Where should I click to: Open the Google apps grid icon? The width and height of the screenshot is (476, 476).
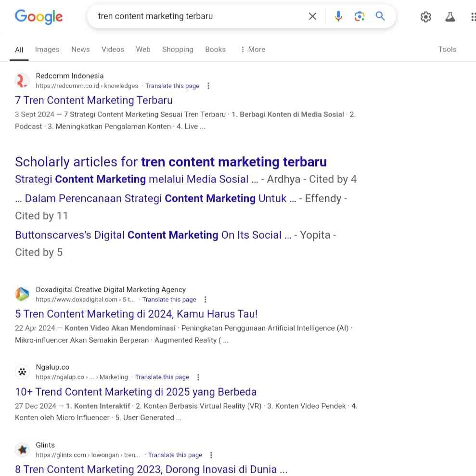point(473,17)
